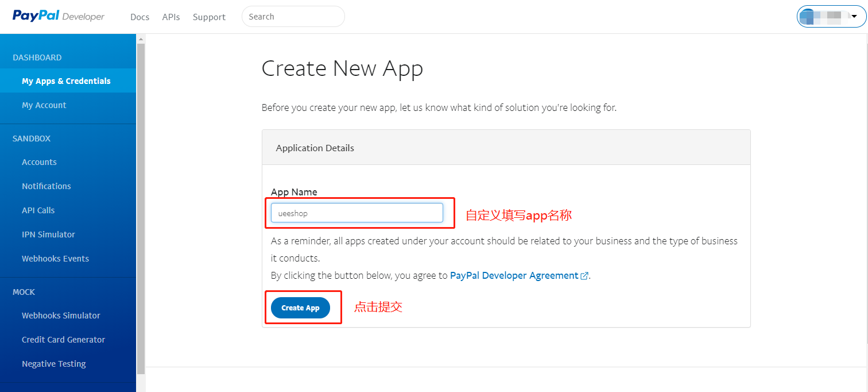868x392 pixels.
Task: Open the external link icon beside Developer Agreement
Action: coord(584,276)
